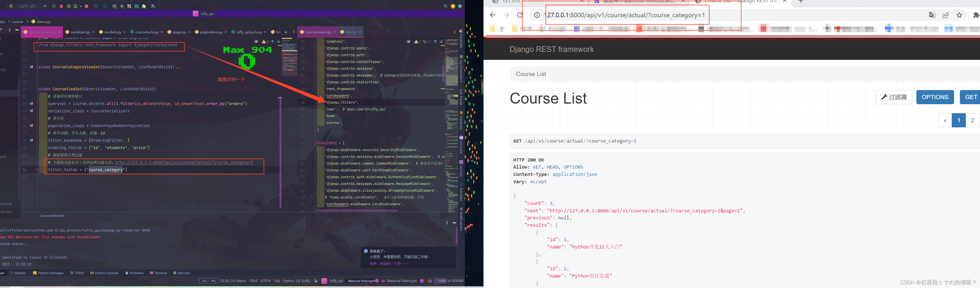The image size is (980, 288).
Task: Toggle the read-only lock icon in status bar
Action: tap(316, 281)
